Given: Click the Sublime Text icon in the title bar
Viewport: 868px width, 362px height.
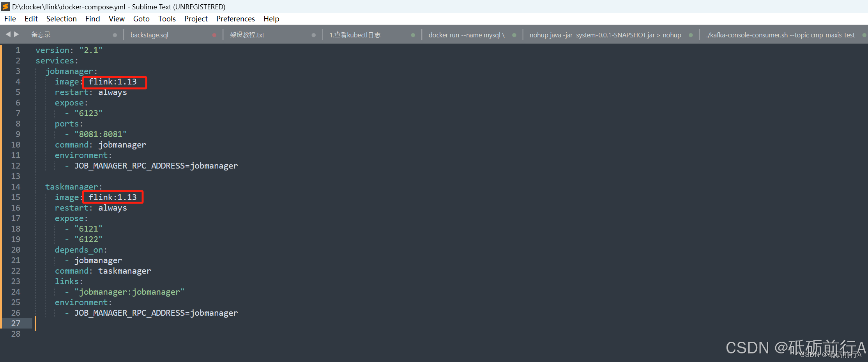Looking at the screenshot, I should point(5,6).
